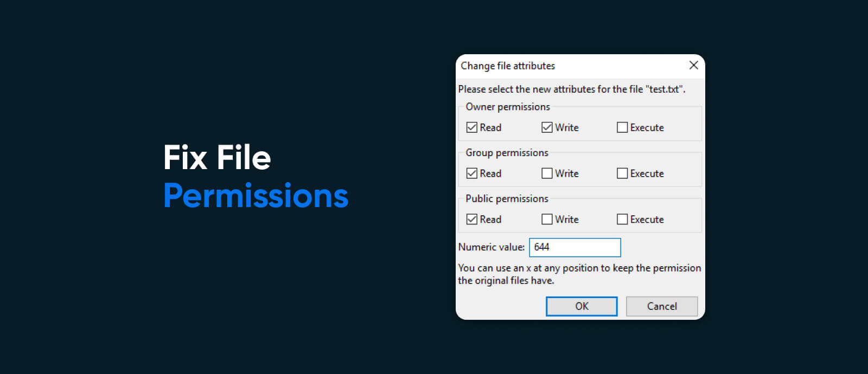Image resolution: width=868 pixels, height=374 pixels.
Task: Uncheck the Group Read checkbox
Action: point(472,173)
